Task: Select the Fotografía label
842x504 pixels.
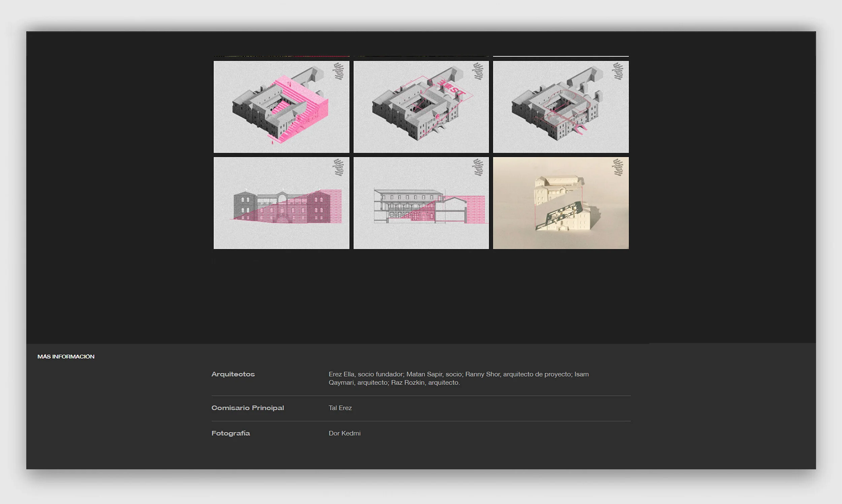Action: click(231, 433)
